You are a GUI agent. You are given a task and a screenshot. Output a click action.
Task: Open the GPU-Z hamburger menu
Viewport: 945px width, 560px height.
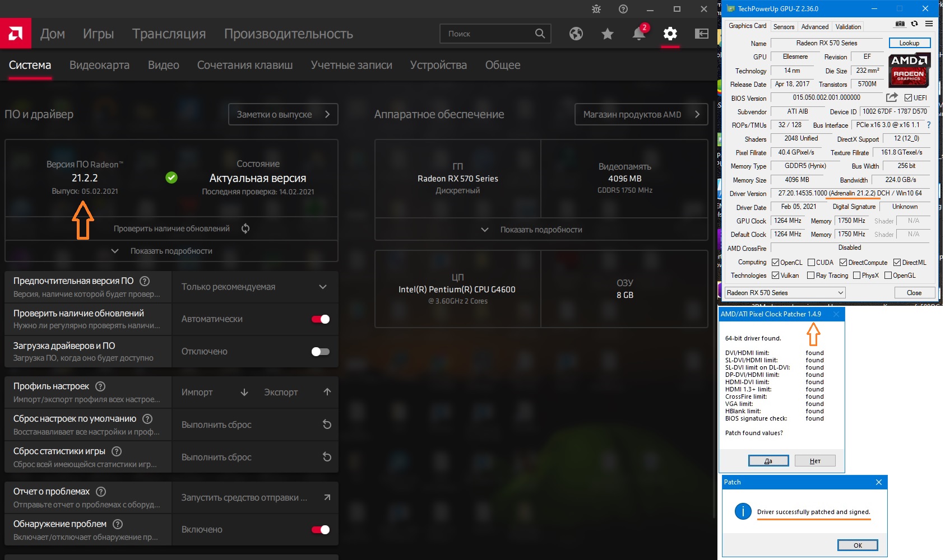click(929, 24)
